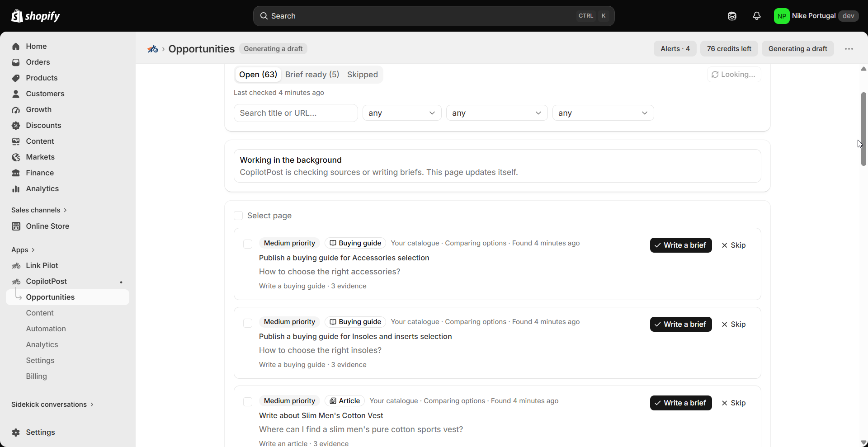This screenshot has height=447, width=868.
Task: Open the Sidekick assistant icon
Action: coord(732,16)
